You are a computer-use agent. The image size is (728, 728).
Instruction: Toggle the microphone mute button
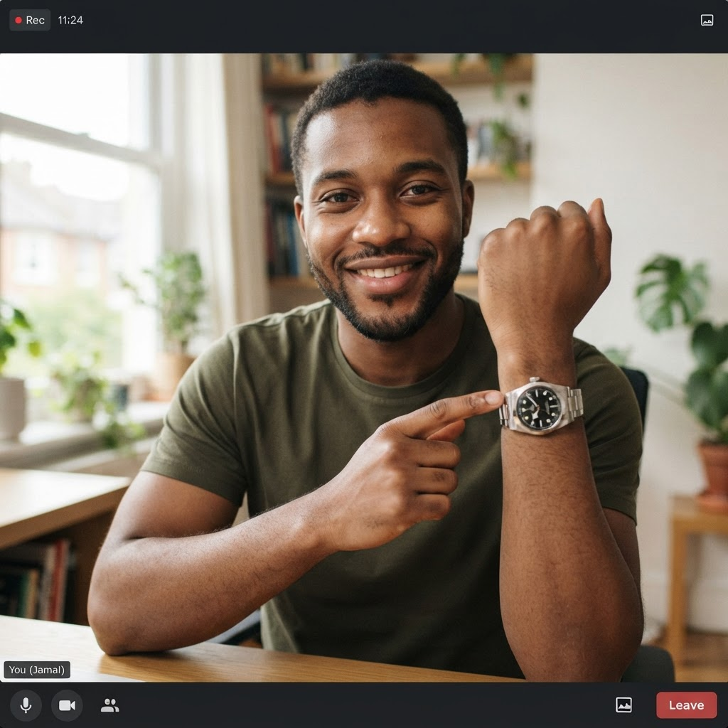(26, 705)
